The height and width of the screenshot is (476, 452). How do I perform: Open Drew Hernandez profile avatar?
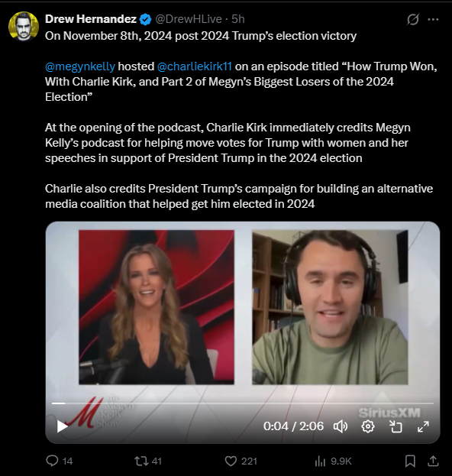(24, 27)
